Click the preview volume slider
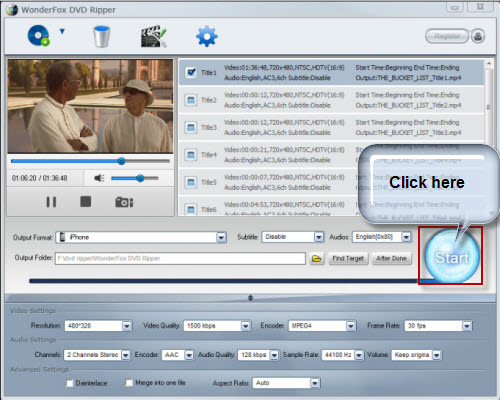The height and width of the screenshot is (400, 500). click(x=135, y=178)
